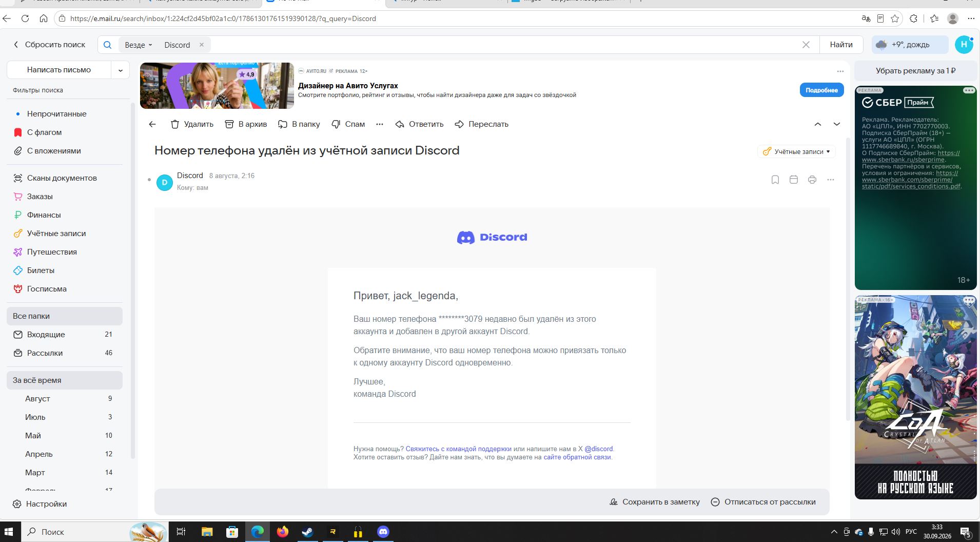Click the Найти search button
Viewport: 980px width, 542px height.
[841, 45]
